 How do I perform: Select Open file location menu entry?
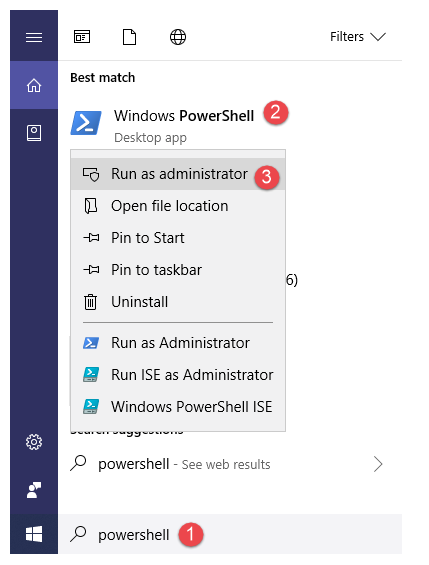tap(178, 206)
